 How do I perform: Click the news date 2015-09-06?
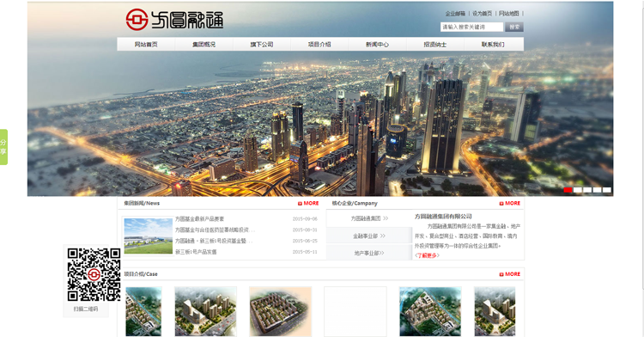pyautogui.click(x=305, y=219)
